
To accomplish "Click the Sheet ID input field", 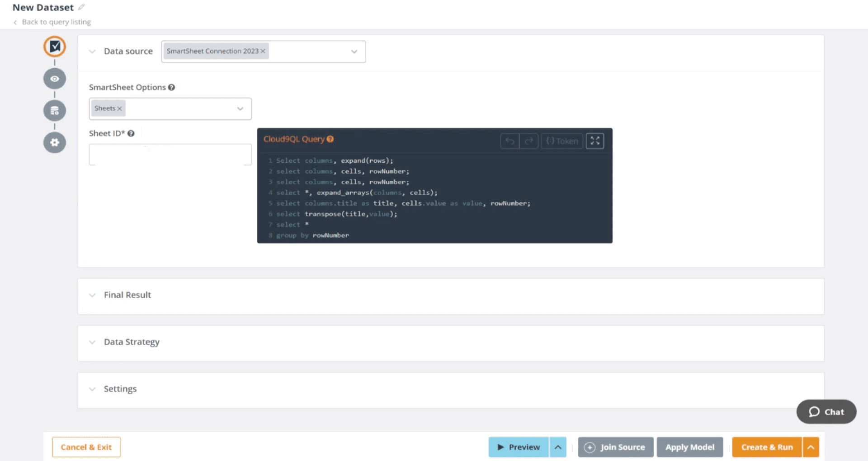I will point(170,155).
